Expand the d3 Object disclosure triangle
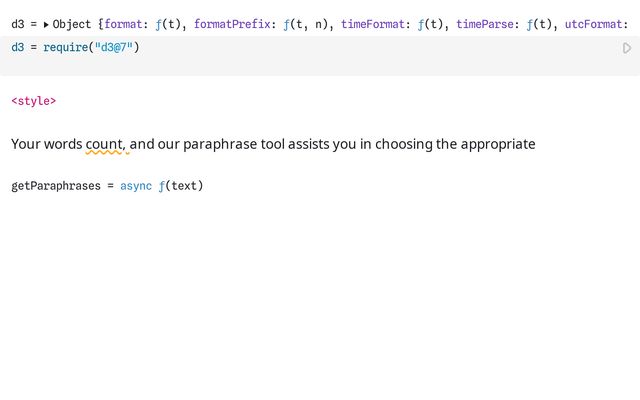The width and height of the screenshot is (640, 400). click(46, 24)
